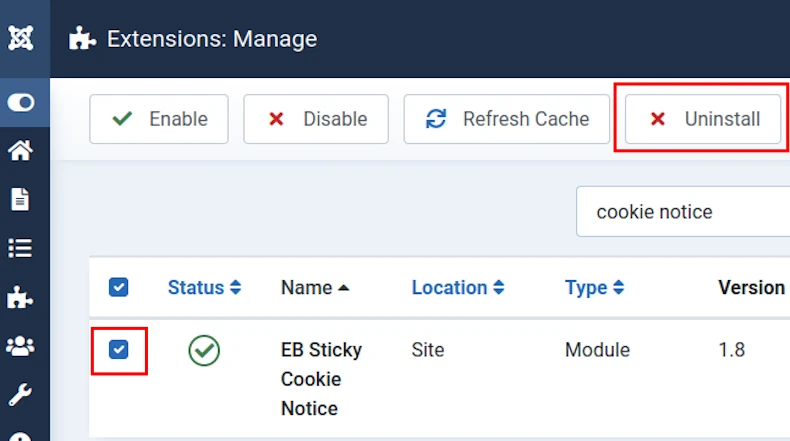The width and height of the screenshot is (790, 441).
Task: Click the Joomla logo icon
Action: tap(21, 38)
